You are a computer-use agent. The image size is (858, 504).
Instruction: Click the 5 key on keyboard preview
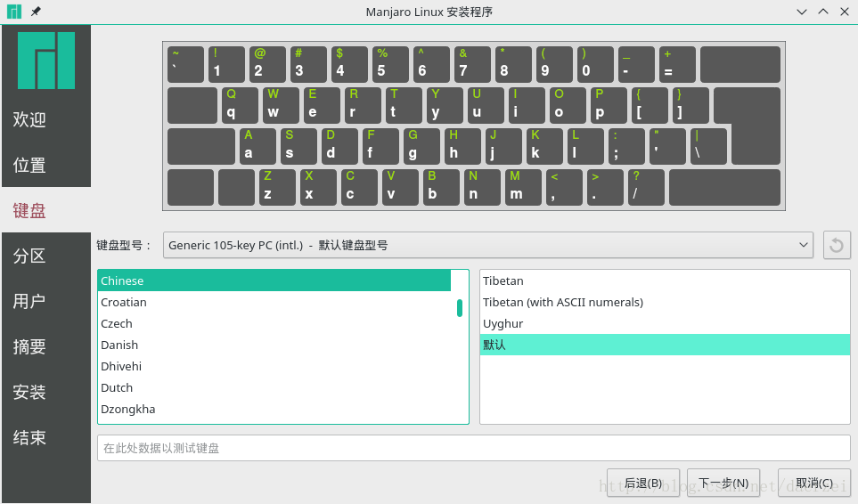pyautogui.click(x=391, y=64)
